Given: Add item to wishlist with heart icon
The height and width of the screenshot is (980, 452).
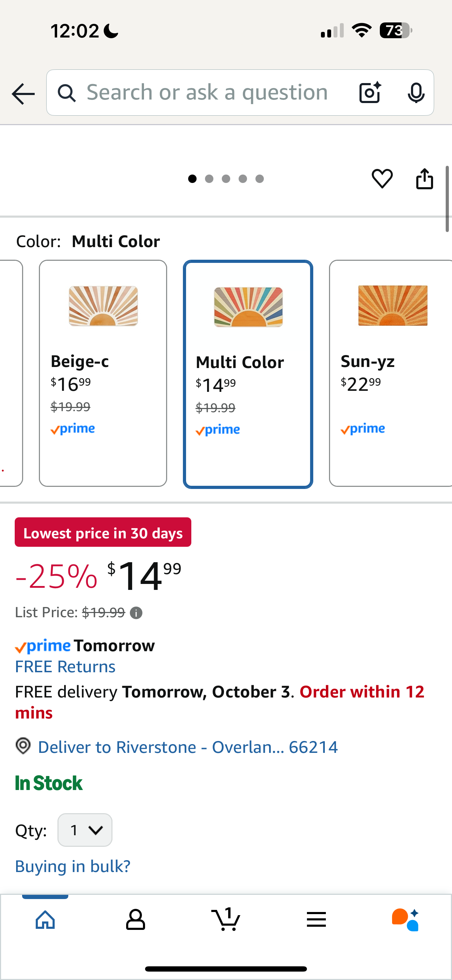Looking at the screenshot, I should (x=382, y=178).
